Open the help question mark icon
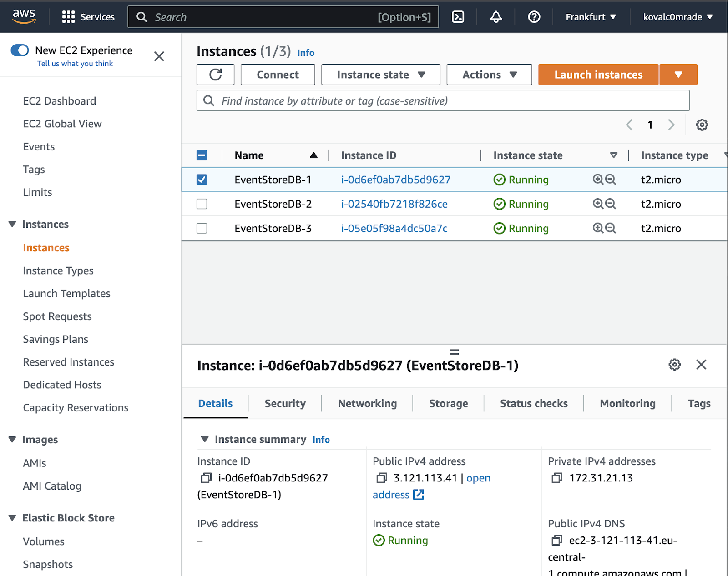 tap(533, 16)
